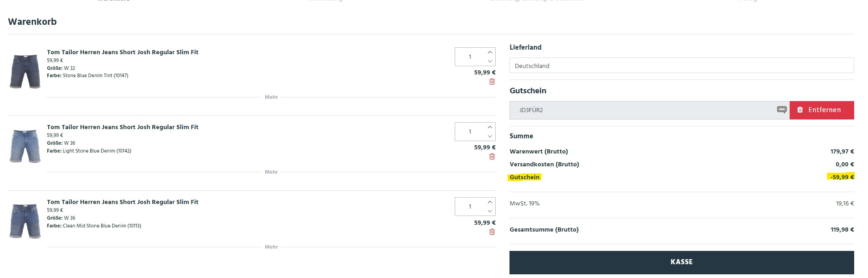Viewport: 868px width, 278px height.
Task: Delete the first W 32 jeans short via trash icon
Action: pyautogui.click(x=492, y=81)
